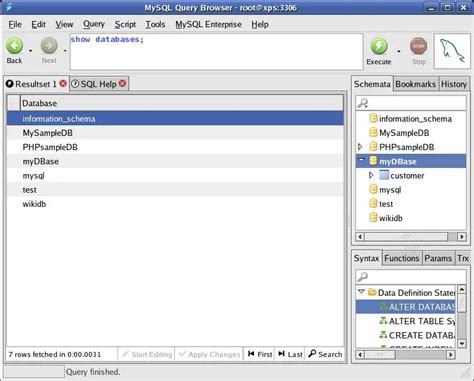Screen dimensions: 474x381
Task: Click the magnifier icon in the Syntax search box
Action: 363,276
